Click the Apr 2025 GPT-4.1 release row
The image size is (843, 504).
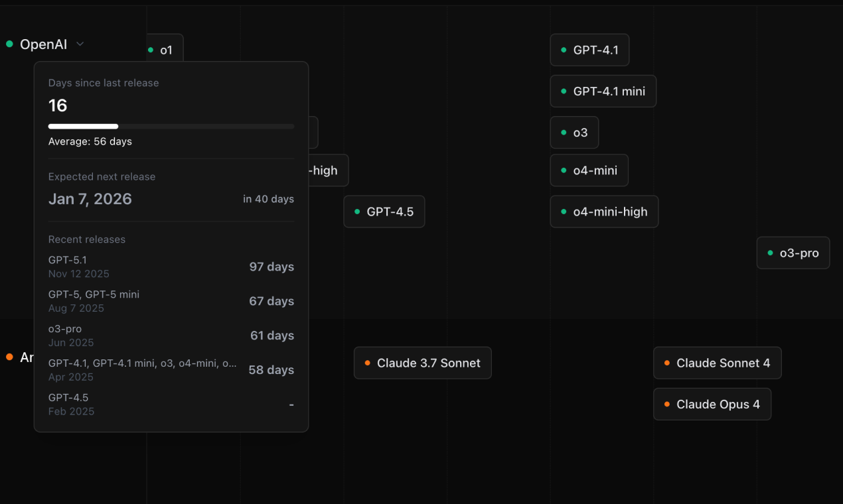pos(171,370)
